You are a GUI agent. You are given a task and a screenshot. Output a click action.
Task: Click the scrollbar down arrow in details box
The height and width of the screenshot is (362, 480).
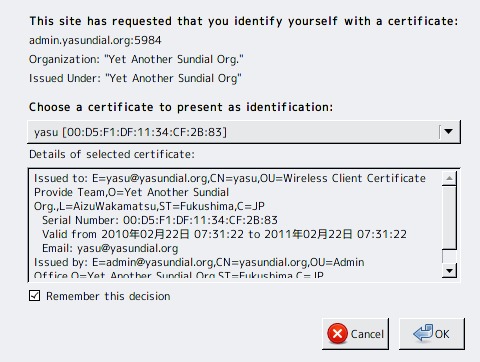[x=449, y=270]
